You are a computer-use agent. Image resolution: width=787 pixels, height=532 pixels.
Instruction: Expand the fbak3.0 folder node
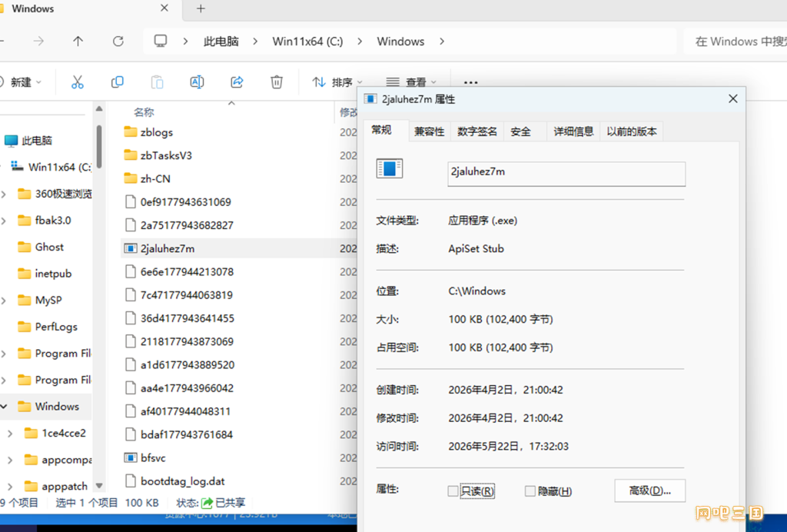[x=4, y=221]
